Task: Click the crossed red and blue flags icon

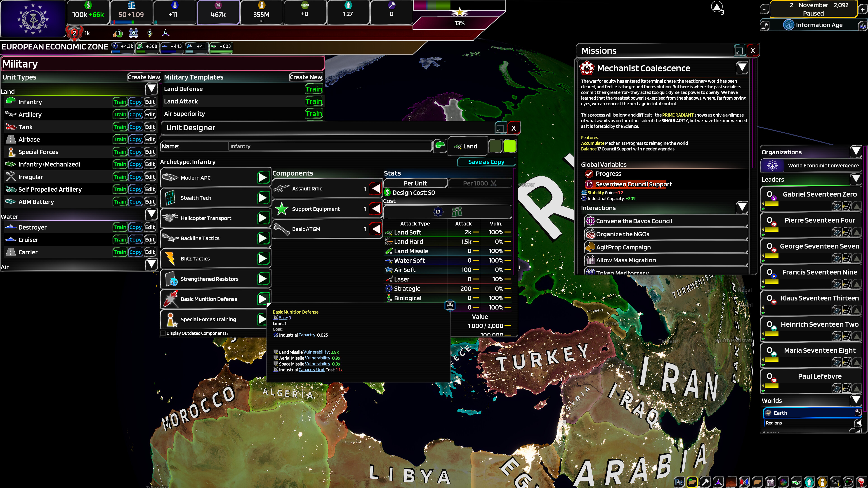Action: (x=744, y=482)
